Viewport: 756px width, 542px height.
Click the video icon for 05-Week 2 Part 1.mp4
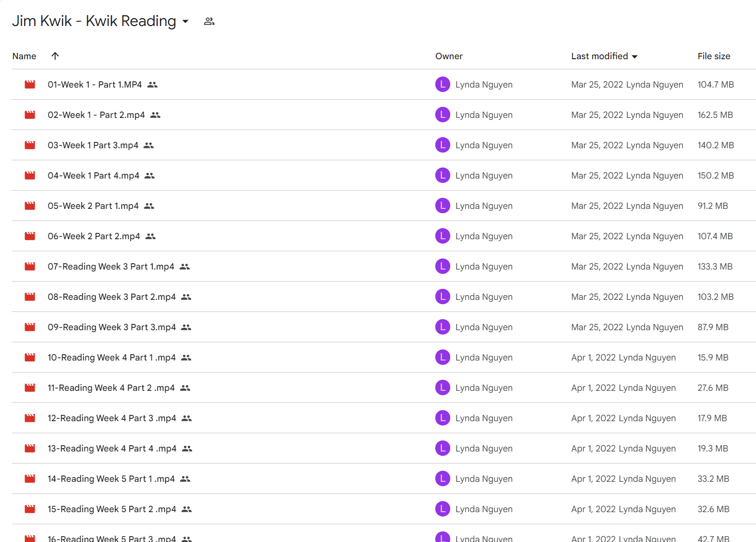click(x=30, y=206)
